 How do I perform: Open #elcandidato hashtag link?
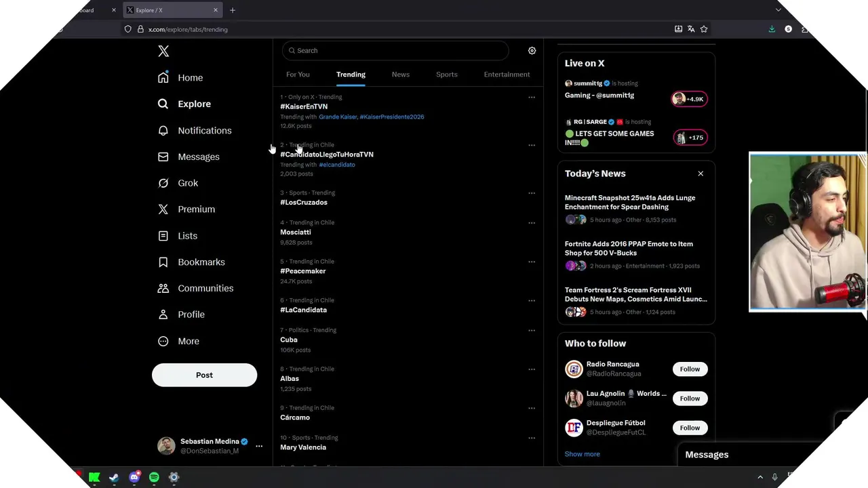tap(337, 165)
